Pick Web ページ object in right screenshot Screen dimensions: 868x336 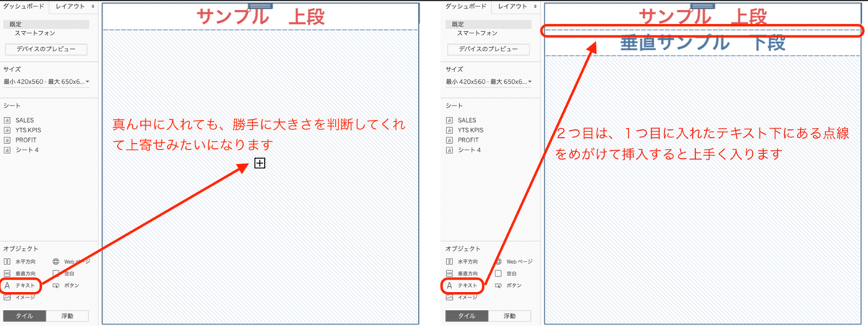click(514, 262)
